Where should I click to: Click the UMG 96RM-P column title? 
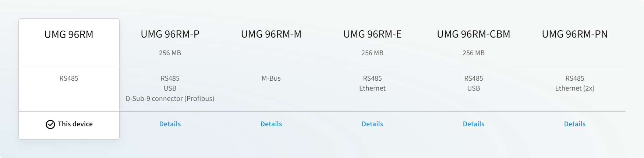(170, 34)
